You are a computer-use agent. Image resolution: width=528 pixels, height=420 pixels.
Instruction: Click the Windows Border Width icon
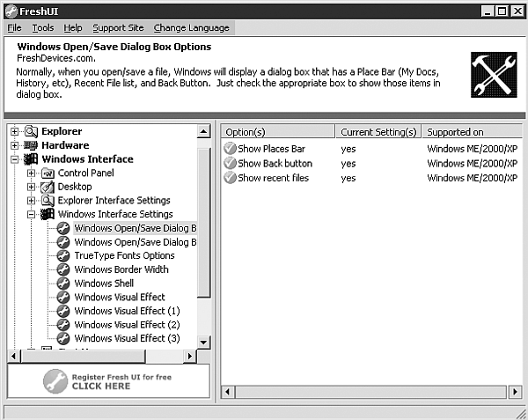point(63,269)
